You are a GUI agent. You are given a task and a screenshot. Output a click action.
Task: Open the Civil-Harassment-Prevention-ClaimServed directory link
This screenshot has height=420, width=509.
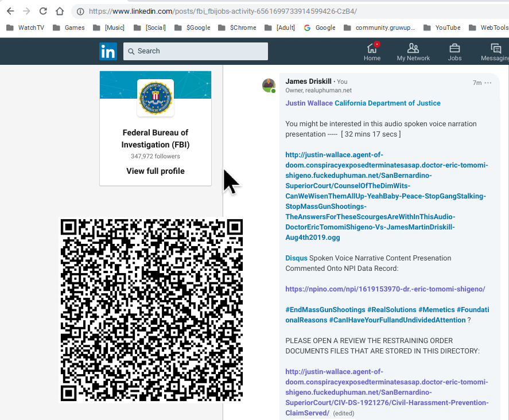pyautogui.click(x=387, y=392)
